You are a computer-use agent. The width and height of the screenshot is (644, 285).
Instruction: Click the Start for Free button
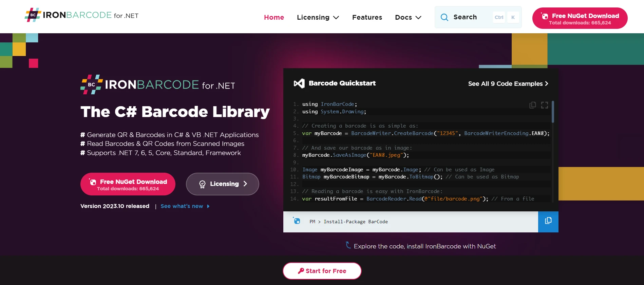point(322,271)
